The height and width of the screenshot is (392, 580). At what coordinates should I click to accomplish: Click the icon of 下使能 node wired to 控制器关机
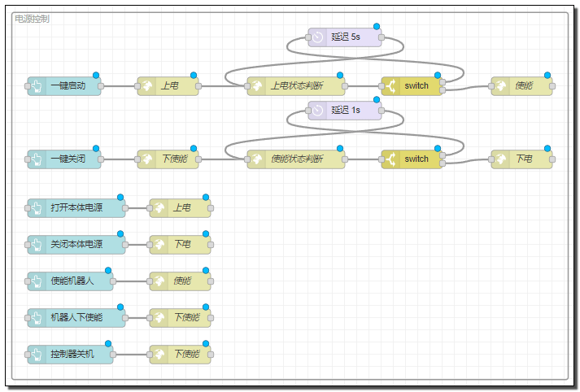coord(159,355)
